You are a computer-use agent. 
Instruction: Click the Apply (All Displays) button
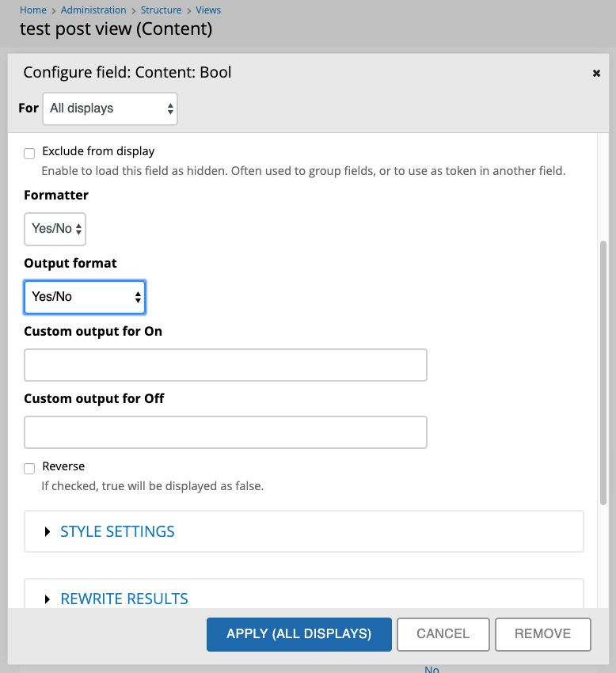point(298,634)
